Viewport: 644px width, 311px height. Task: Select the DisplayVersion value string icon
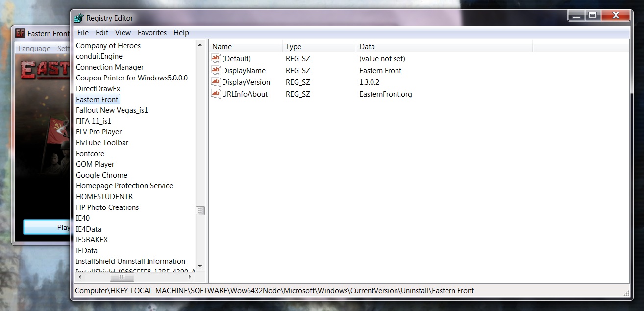(216, 82)
